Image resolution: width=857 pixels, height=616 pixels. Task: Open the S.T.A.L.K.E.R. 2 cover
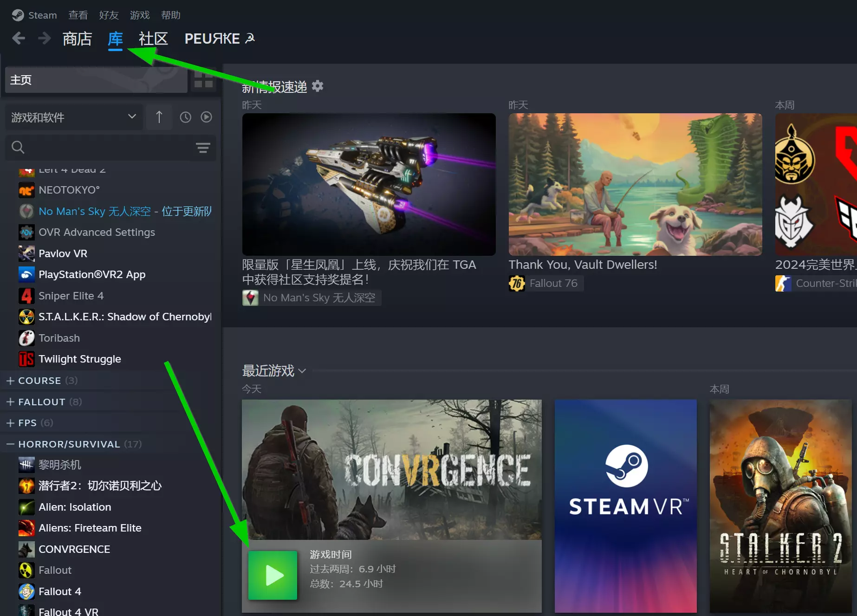tap(781, 506)
